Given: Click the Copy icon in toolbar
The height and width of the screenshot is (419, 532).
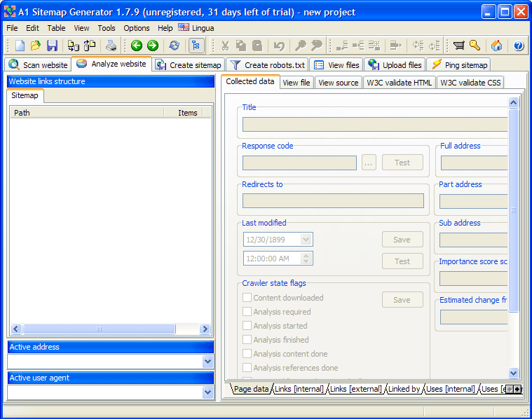Looking at the screenshot, I should click(x=241, y=46).
